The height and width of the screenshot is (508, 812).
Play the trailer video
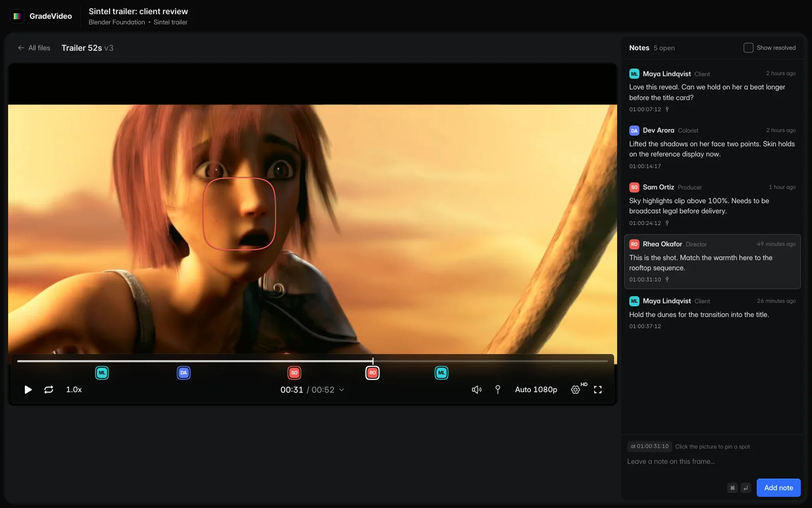[28, 390]
